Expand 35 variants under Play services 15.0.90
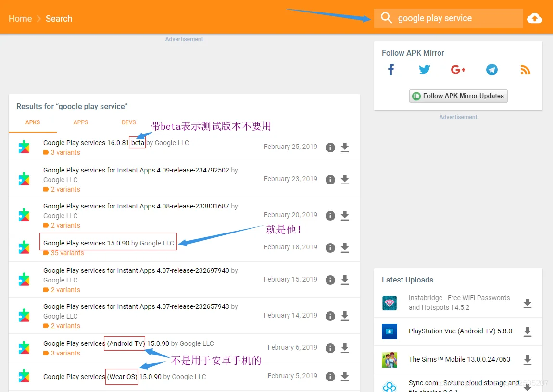Image resolution: width=553 pixels, height=392 pixels. click(63, 253)
